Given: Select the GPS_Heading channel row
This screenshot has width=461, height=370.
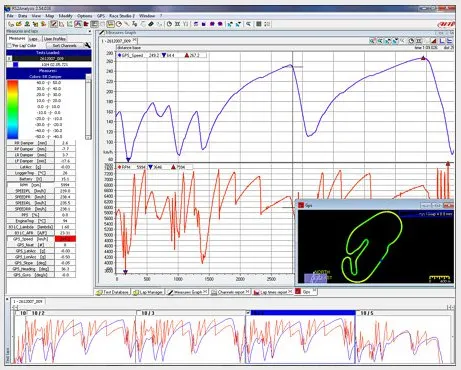Looking at the screenshot, I should pyautogui.click(x=41, y=269).
